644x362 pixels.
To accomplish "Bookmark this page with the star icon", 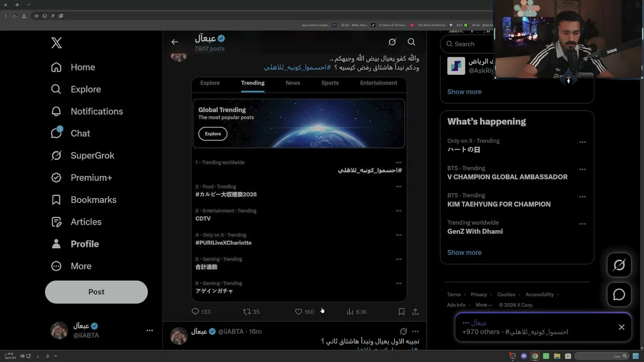I will 36,16.
